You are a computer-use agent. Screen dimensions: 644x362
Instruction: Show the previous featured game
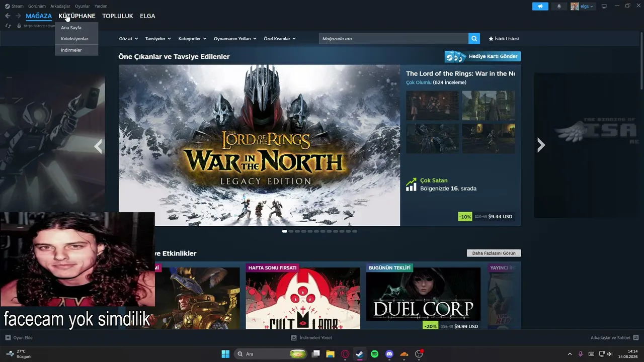pyautogui.click(x=98, y=146)
